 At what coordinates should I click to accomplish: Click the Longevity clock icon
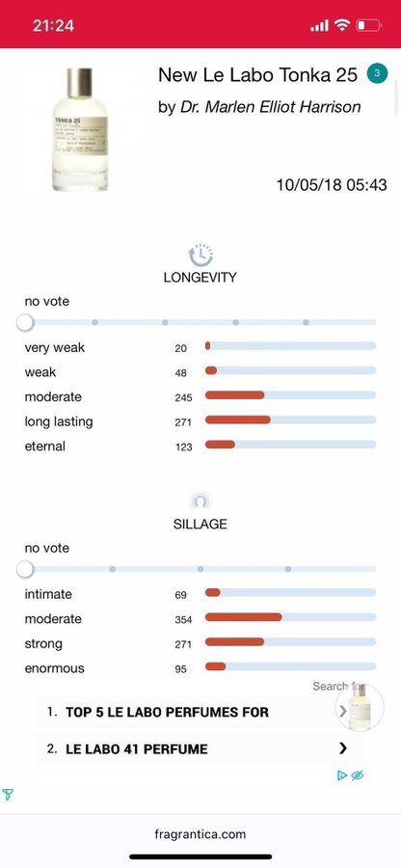200,256
